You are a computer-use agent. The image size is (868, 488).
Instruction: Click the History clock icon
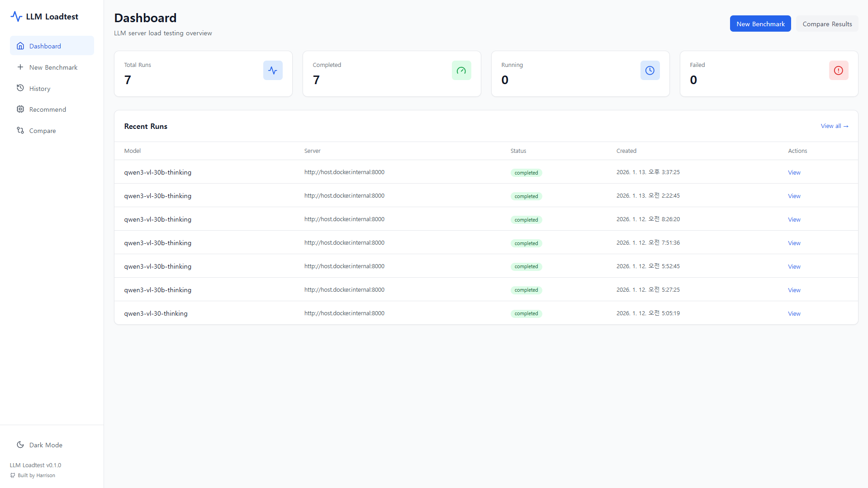click(x=20, y=88)
